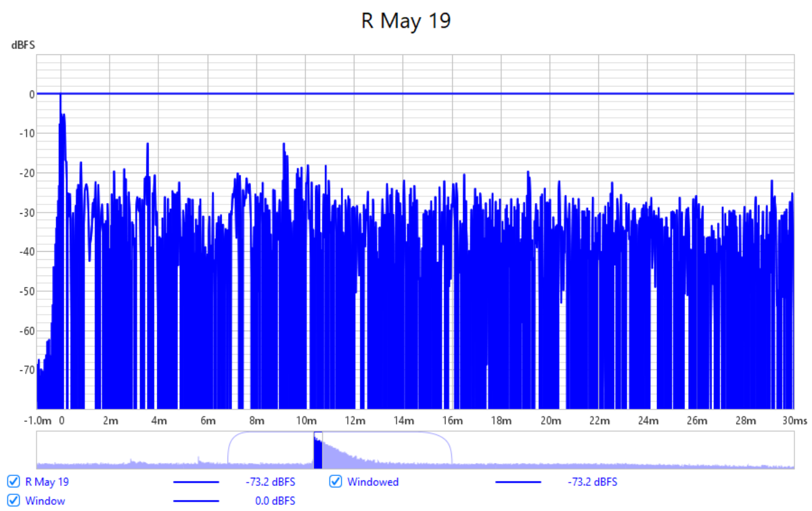812x511 pixels.
Task: Click the R May 19 legend label
Action: (x=47, y=482)
